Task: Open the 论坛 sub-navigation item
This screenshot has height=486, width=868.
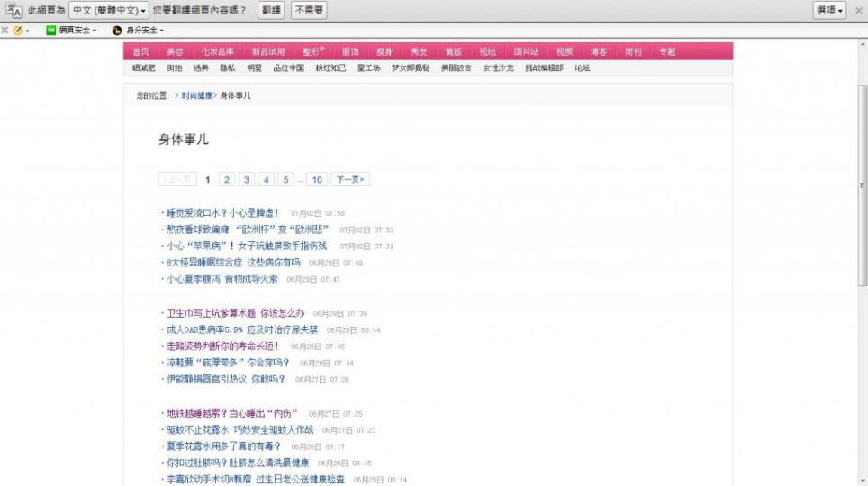Action: click(x=583, y=68)
